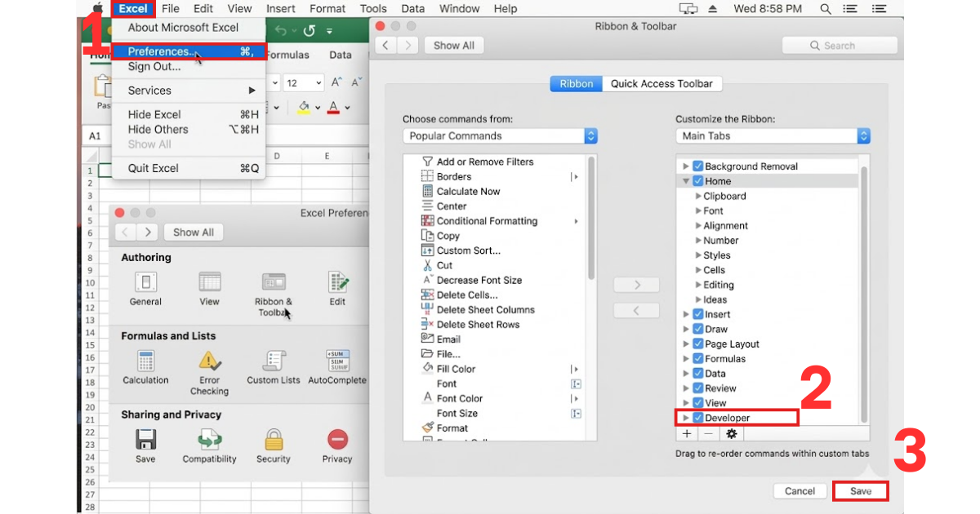Viewport: 980px width, 514px height.
Task: Choose About Microsoft Excel
Action: [189, 27]
